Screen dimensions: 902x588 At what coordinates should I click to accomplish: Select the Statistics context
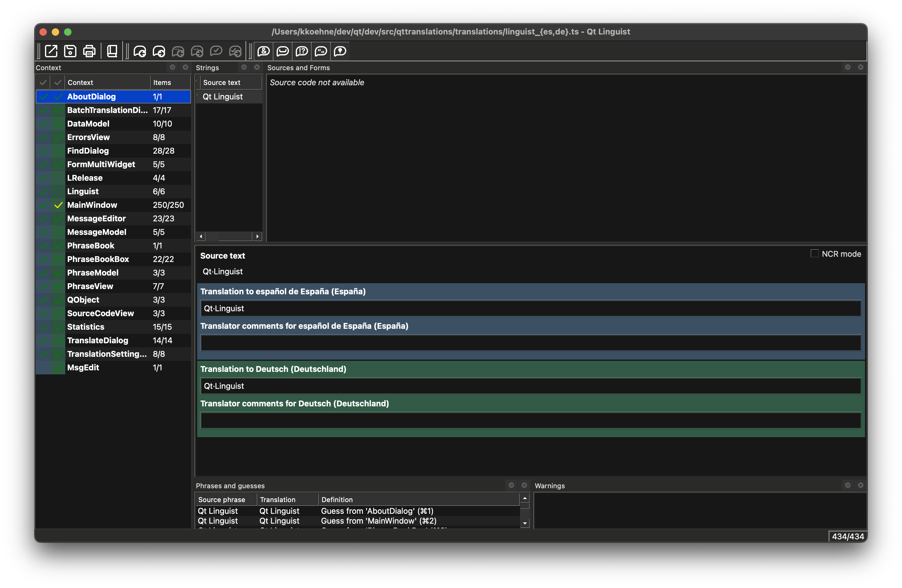pos(113,327)
